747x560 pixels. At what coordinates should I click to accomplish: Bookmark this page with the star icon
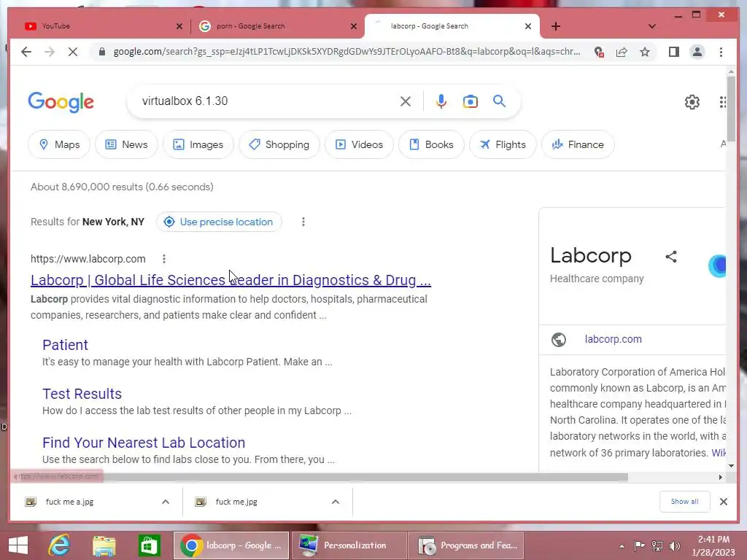(645, 52)
